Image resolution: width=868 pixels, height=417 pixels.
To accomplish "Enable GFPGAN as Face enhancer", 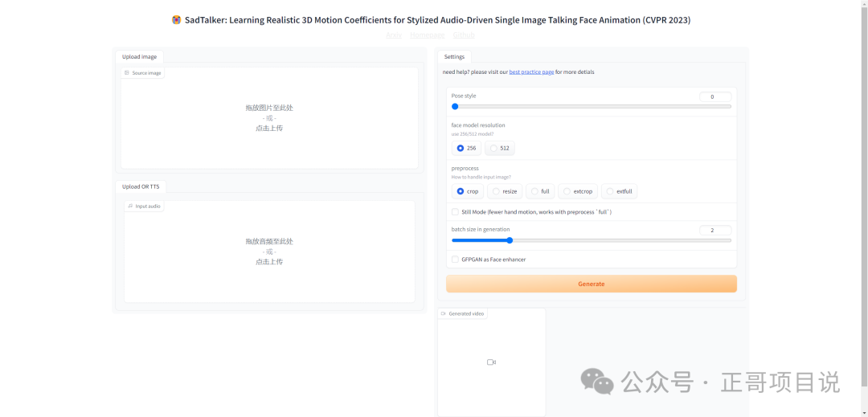I will [x=455, y=260].
